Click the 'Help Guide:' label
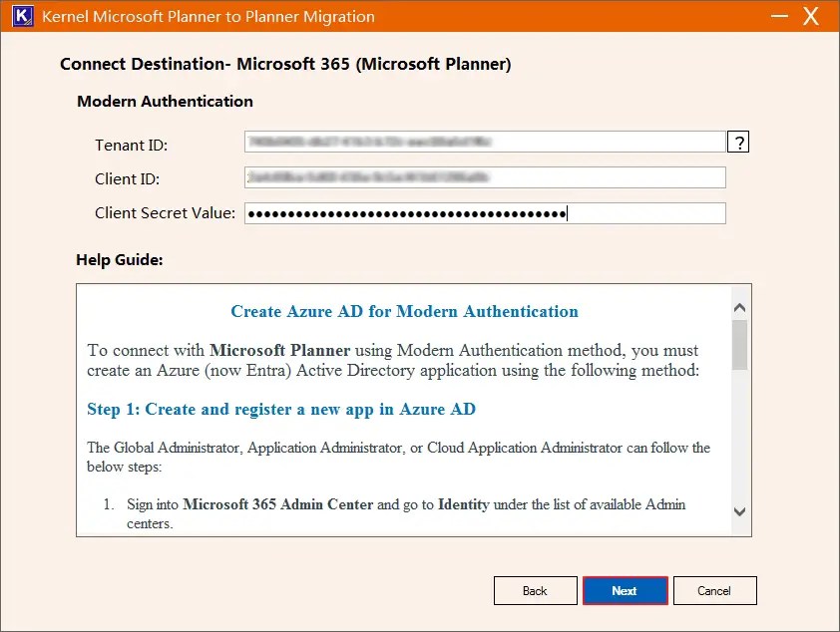 [120, 260]
